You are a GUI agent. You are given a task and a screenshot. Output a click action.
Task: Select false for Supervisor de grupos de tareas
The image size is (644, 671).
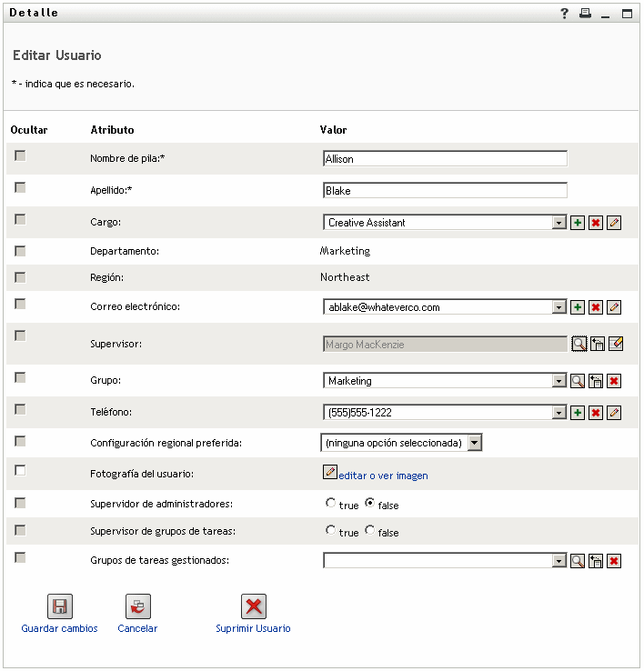tap(370, 530)
